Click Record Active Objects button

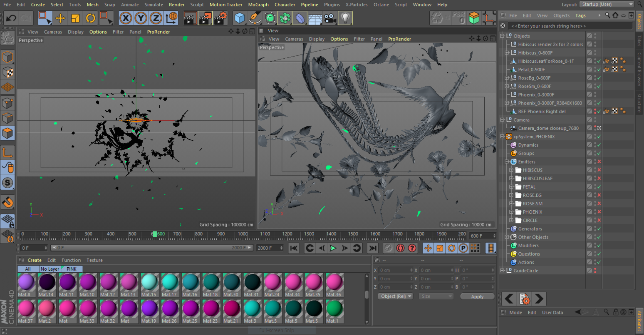pos(388,248)
